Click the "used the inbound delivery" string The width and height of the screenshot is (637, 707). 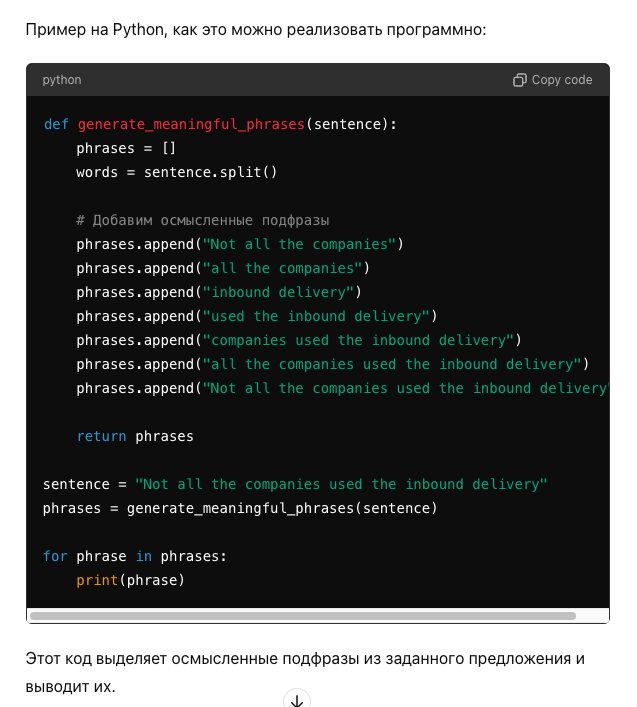coord(318,316)
